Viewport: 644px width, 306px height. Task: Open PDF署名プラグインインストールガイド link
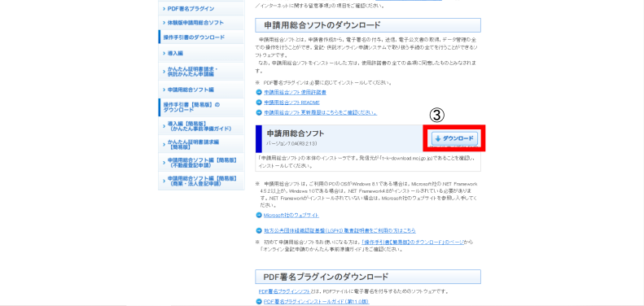click(x=316, y=302)
